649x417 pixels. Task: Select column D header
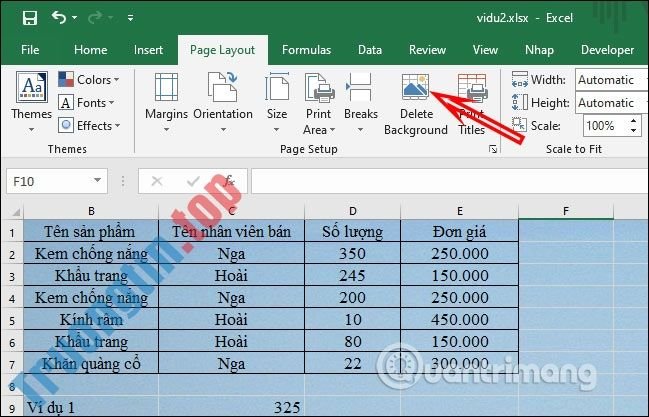point(353,211)
